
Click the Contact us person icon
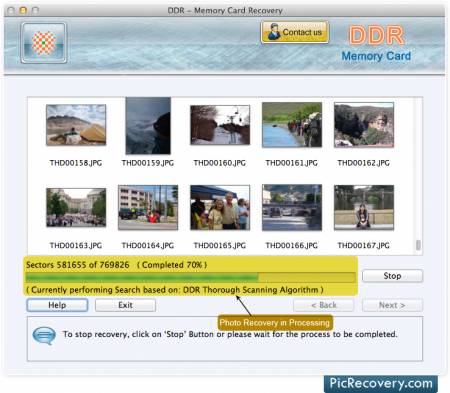tap(274, 32)
